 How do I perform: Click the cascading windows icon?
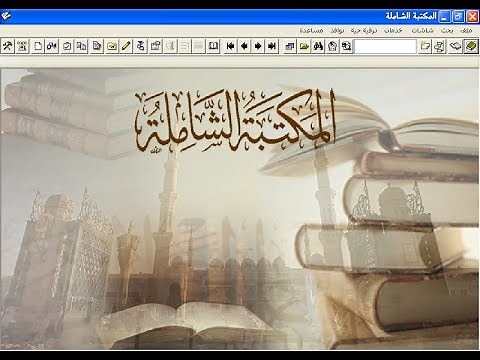(x=290, y=46)
